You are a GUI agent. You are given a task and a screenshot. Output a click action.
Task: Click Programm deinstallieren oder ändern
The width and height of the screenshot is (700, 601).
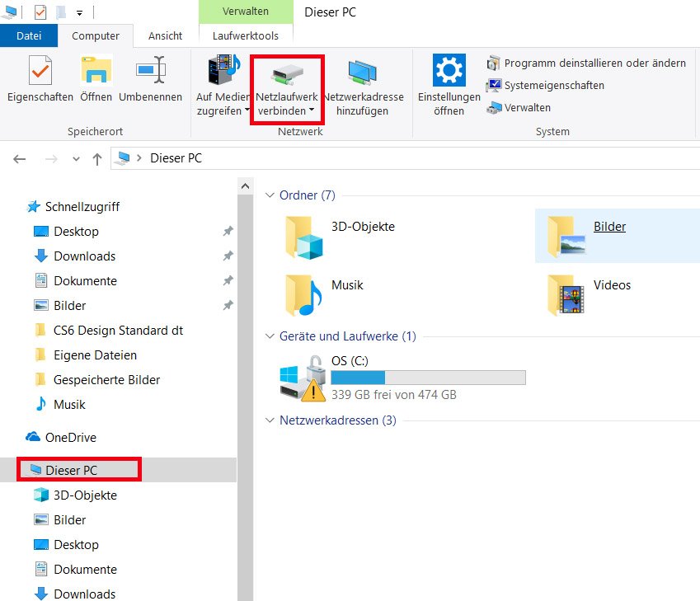(x=594, y=63)
